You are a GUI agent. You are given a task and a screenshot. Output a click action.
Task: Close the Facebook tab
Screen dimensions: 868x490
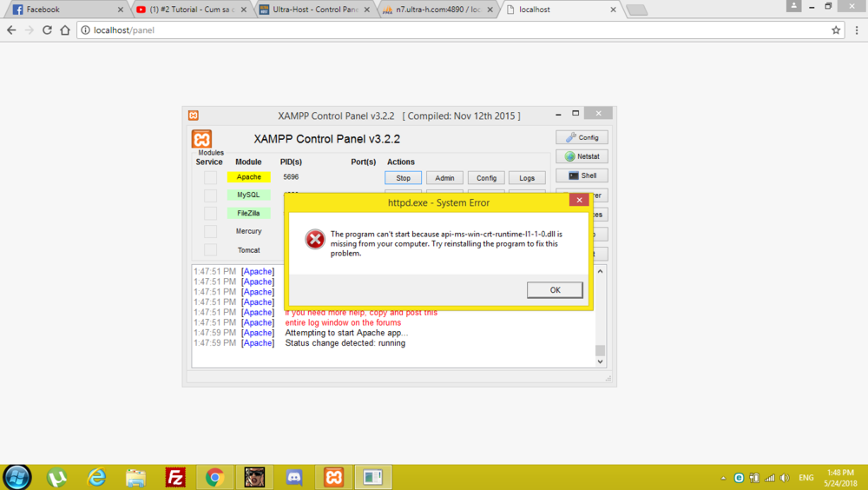click(x=120, y=10)
